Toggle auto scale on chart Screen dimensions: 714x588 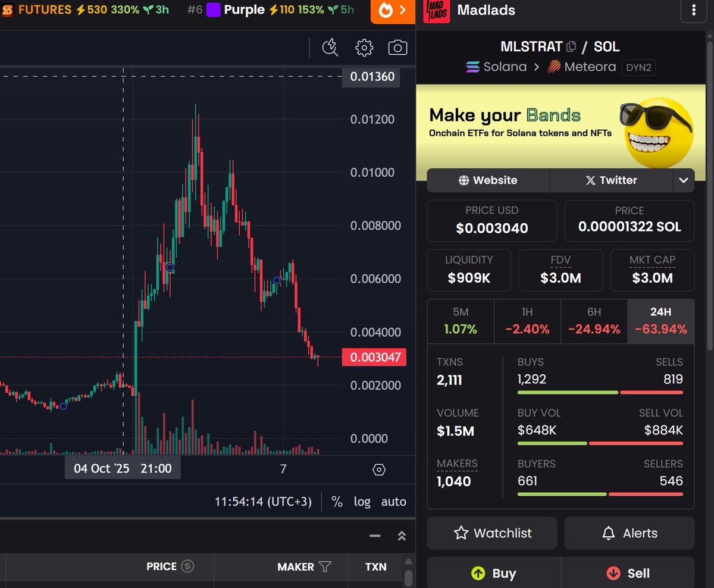(x=393, y=502)
